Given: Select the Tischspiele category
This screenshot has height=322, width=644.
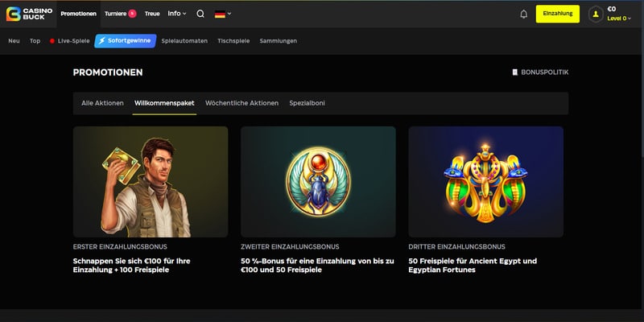Looking at the screenshot, I should coord(233,41).
